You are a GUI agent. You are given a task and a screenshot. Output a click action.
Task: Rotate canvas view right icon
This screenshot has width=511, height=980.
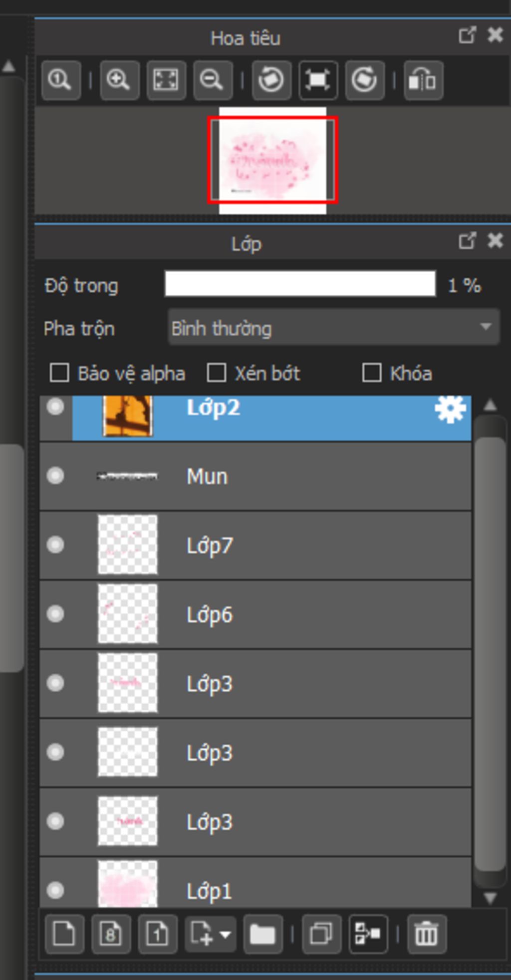365,80
